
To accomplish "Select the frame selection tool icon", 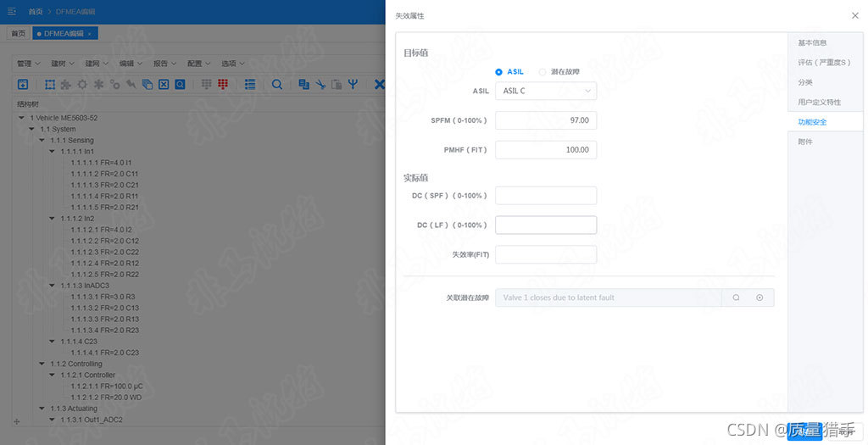I will pos(50,84).
